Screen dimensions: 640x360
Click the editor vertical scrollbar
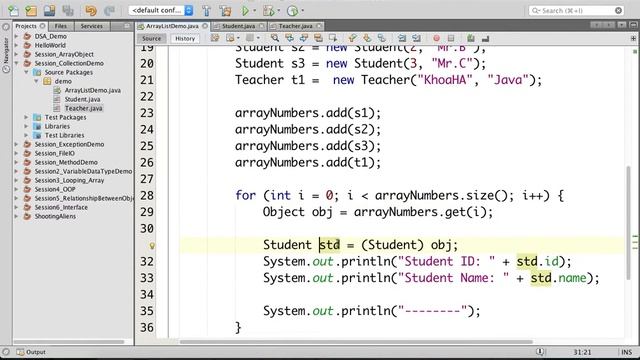628,222
